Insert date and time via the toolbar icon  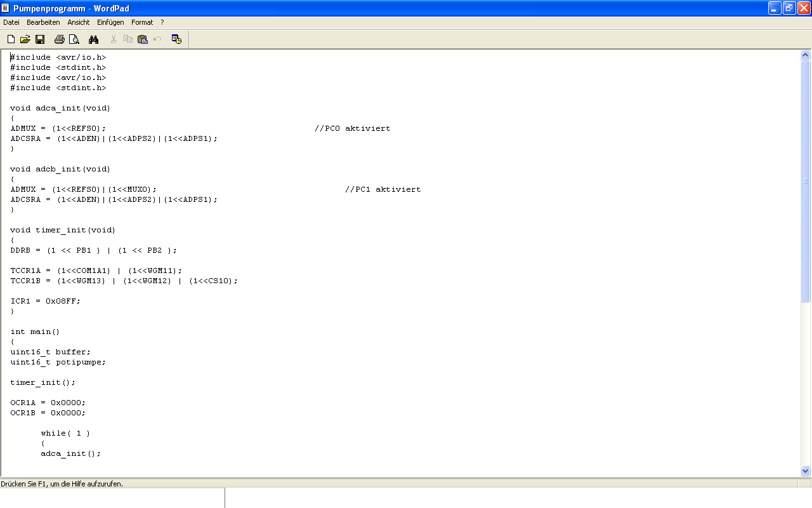tap(176, 39)
